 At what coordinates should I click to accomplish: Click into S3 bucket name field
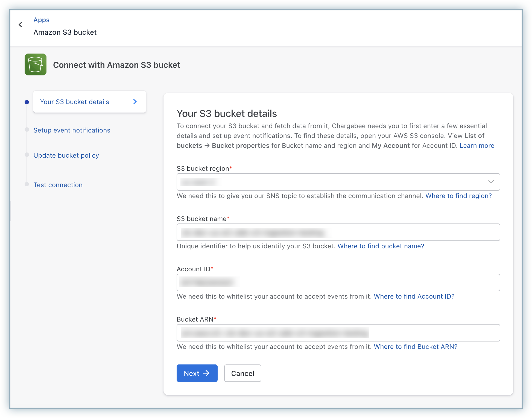tap(338, 232)
